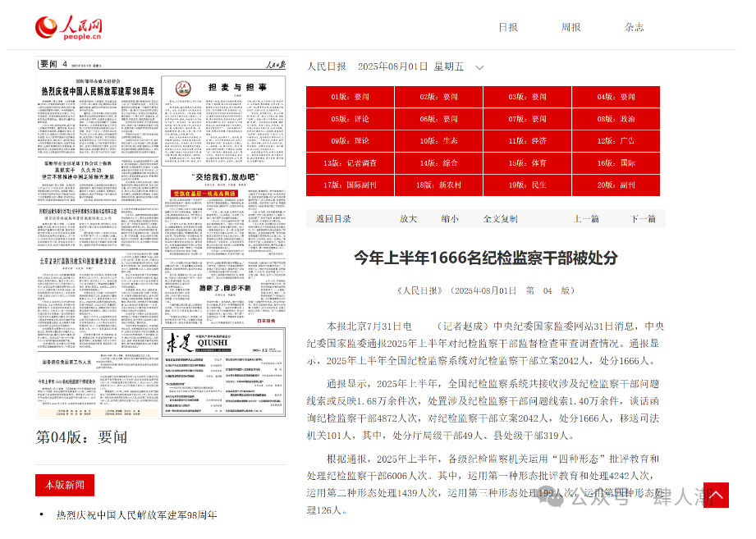This screenshot has height=539, width=756.
Task: Enlarge text with 放大
Action: coord(408,219)
